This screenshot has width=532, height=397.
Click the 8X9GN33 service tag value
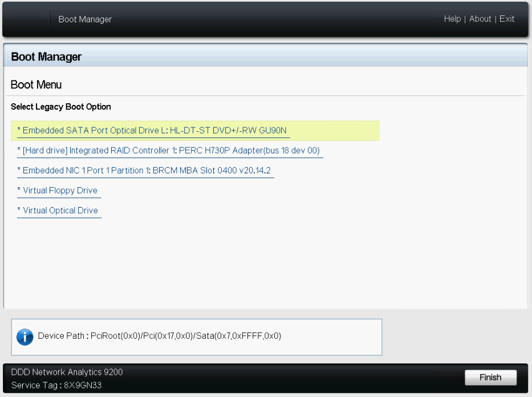coord(83,385)
